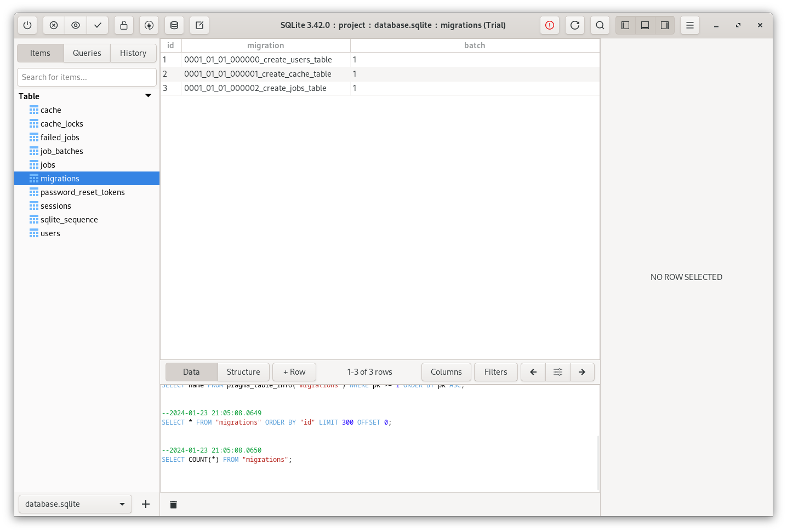Open the database.sqlite dropdown
Image resolution: width=787 pixels, height=532 pixels.
[x=75, y=504]
